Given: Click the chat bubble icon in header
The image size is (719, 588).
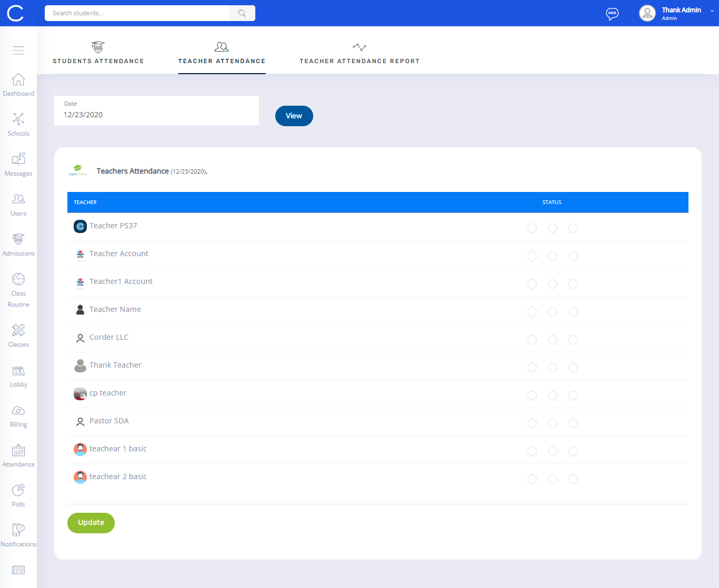Looking at the screenshot, I should [x=612, y=14].
